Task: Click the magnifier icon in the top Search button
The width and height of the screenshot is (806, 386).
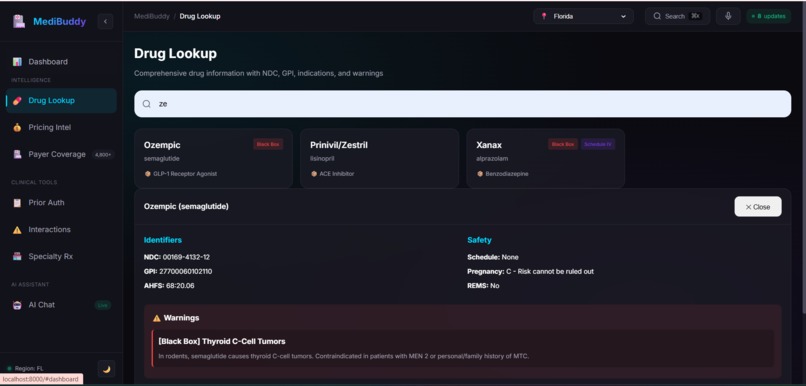Action: click(657, 16)
